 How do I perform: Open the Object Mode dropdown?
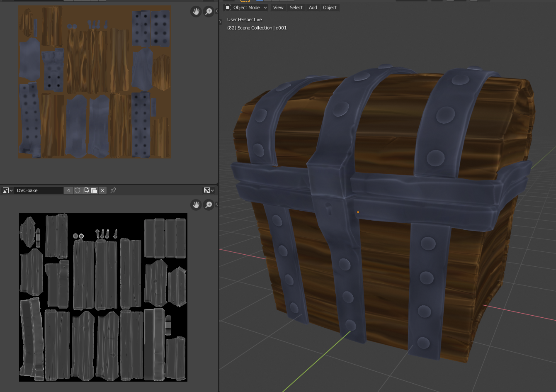click(x=246, y=7)
